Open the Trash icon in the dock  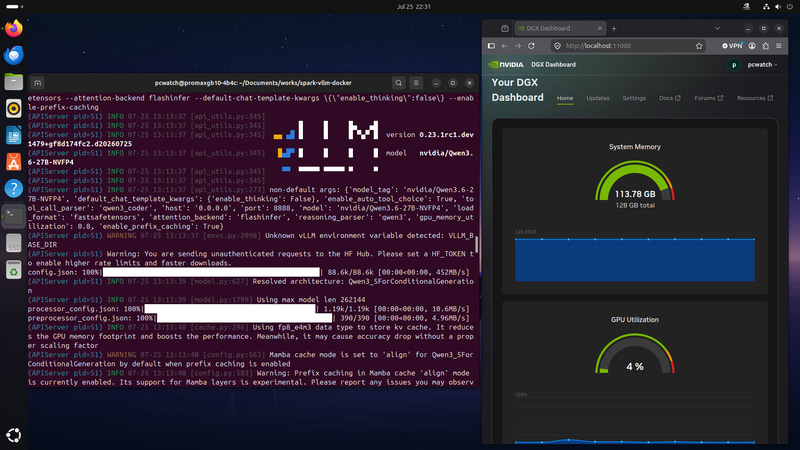pyautogui.click(x=14, y=270)
